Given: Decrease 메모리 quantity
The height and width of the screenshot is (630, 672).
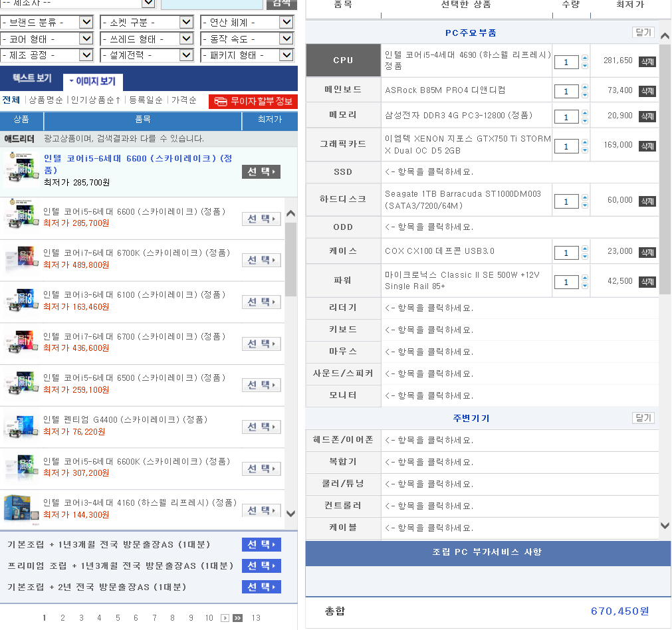Looking at the screenshot, I should pos(585,120).
